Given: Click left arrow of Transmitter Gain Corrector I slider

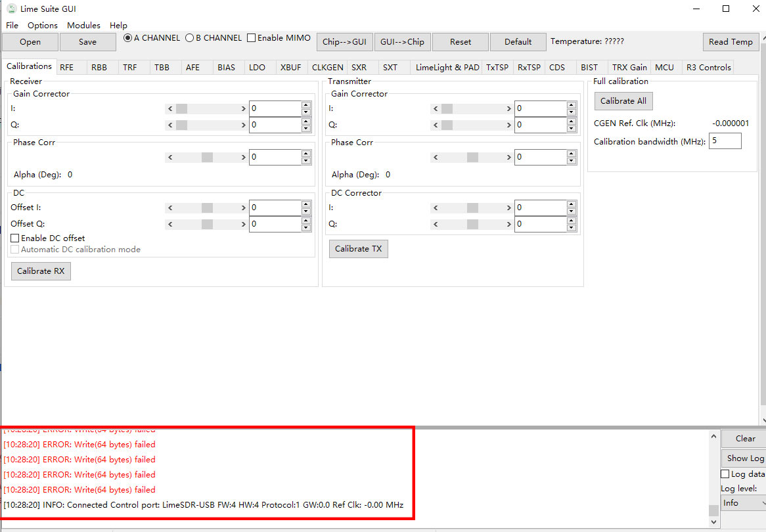Looking at the screenshot, I should click(x=436, y=108).
